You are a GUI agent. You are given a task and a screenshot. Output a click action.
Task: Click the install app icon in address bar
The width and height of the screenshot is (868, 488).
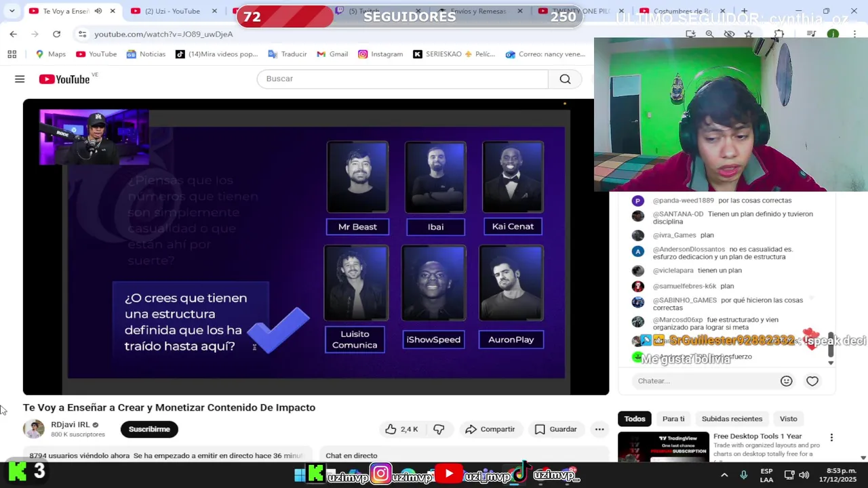[x=690, y=34]
